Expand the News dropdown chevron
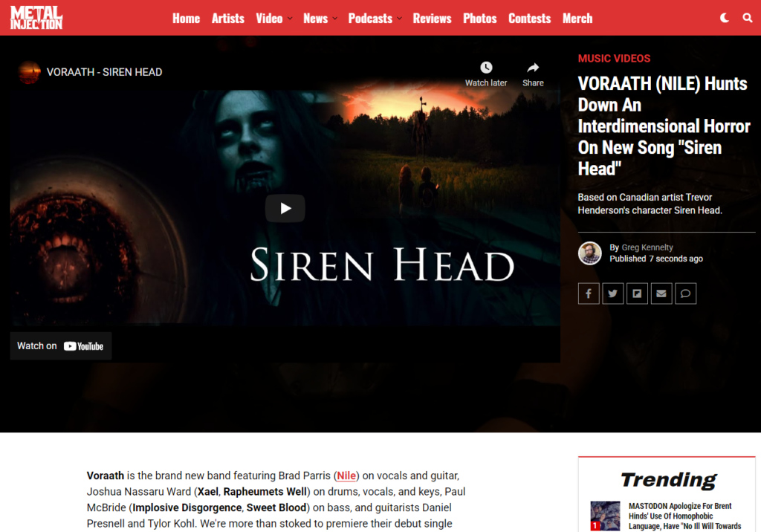This screenshot has height=532, width=761. tap(335, 19)
